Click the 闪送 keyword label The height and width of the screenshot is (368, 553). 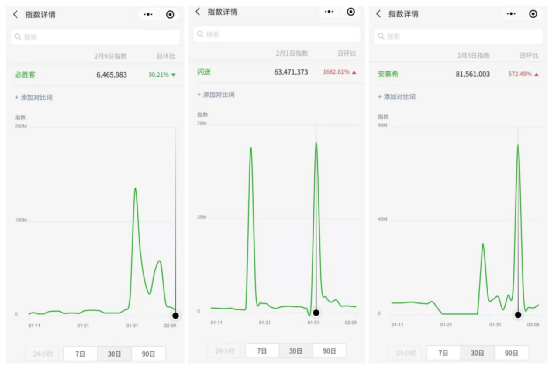click(204, 72)
